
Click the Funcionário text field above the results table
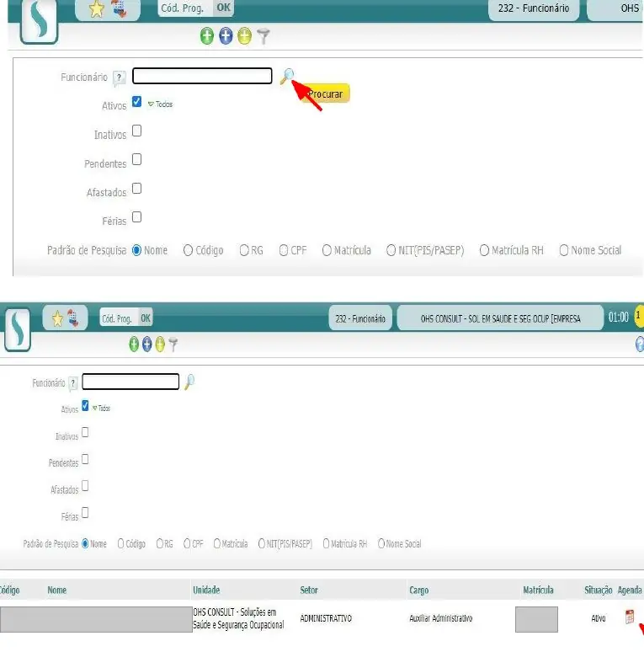tap(130, 382)
